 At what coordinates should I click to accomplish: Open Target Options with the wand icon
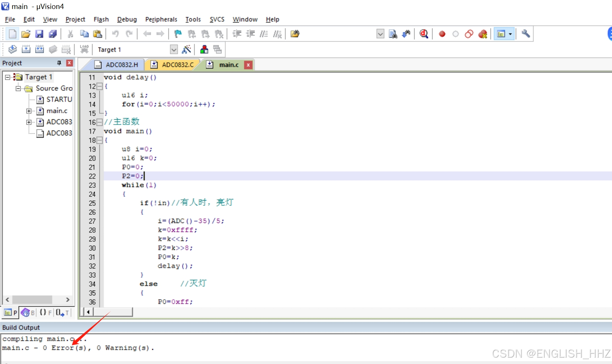[186, 49]
